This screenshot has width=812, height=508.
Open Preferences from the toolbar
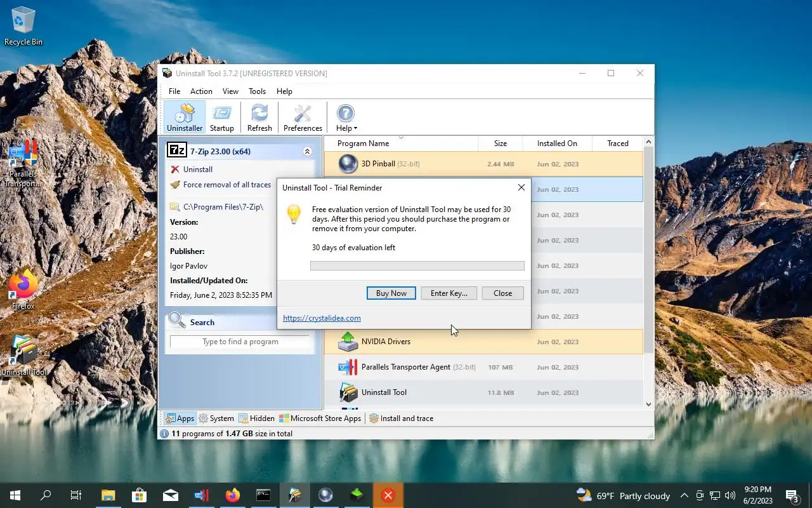[303, 117]
